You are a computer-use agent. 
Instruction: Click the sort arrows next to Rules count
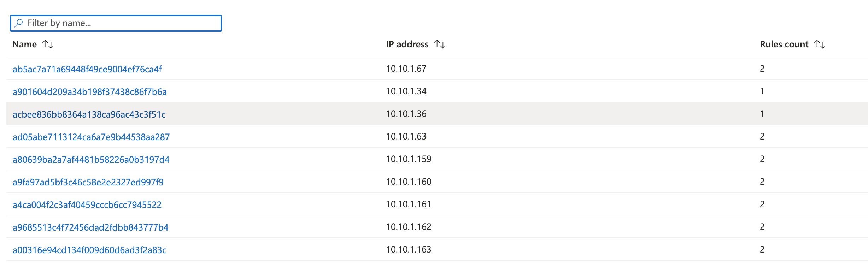820,44
